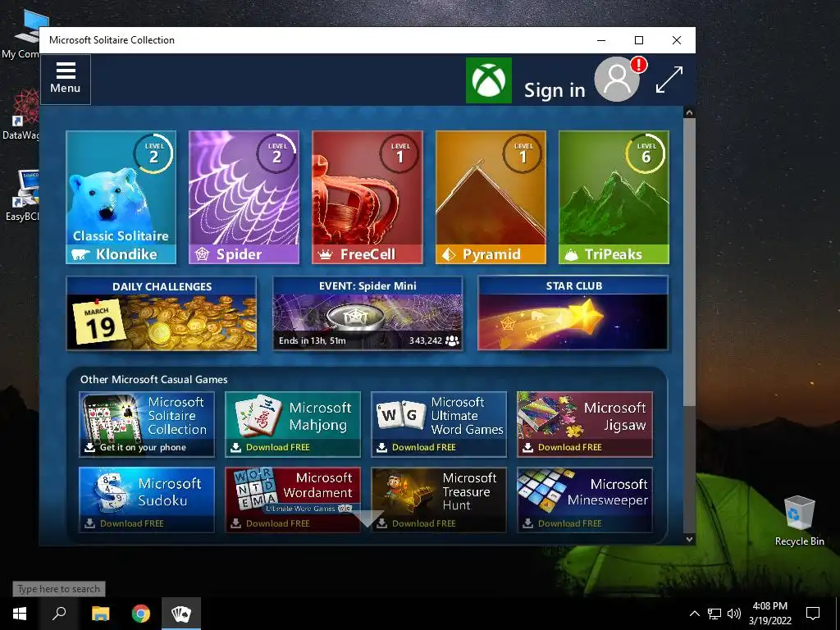Click Klondike level 2 progress ring
This screenshot has width=840, height=630.
153,153
